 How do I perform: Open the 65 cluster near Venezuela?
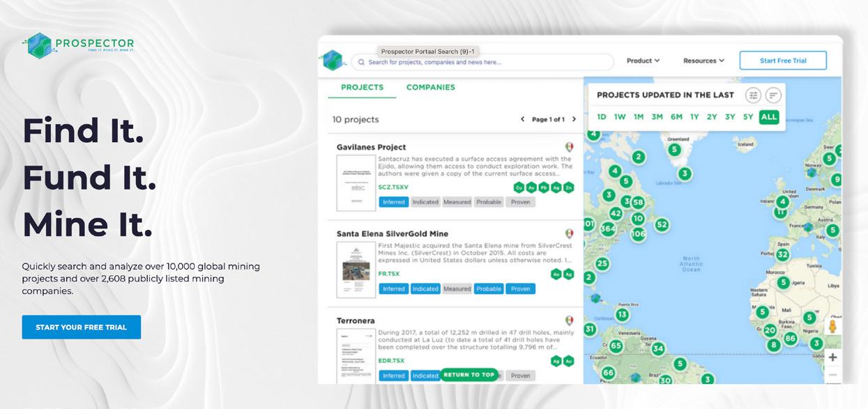point(616,346)
